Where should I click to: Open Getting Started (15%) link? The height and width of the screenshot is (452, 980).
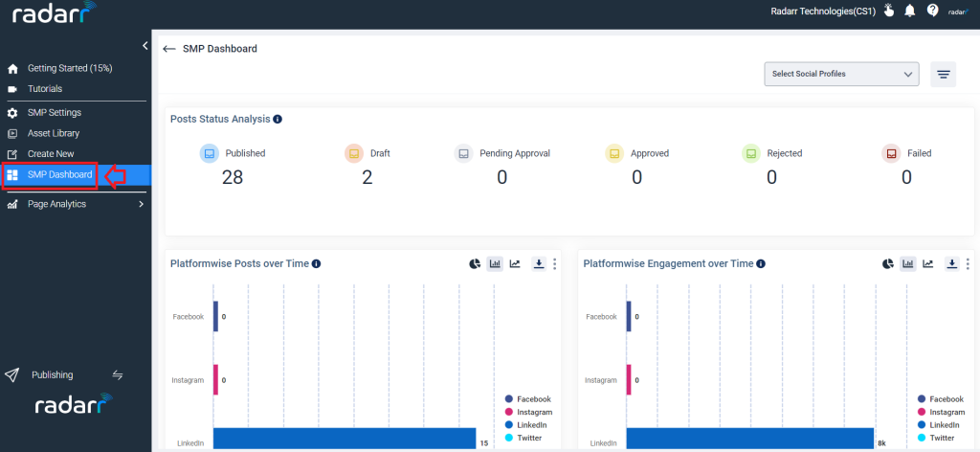click(x=69, y=68)
